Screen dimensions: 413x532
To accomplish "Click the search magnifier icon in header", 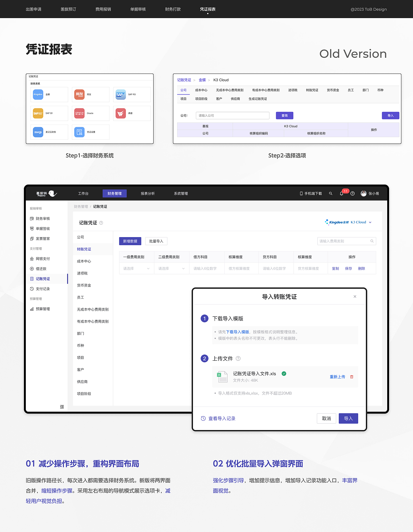I will (331, 194).
